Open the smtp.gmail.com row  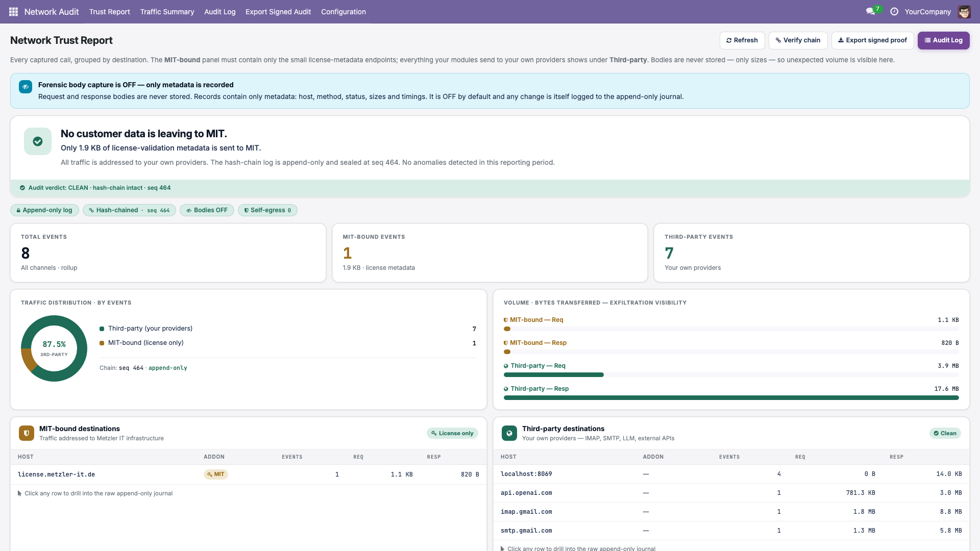click(731, 531)
